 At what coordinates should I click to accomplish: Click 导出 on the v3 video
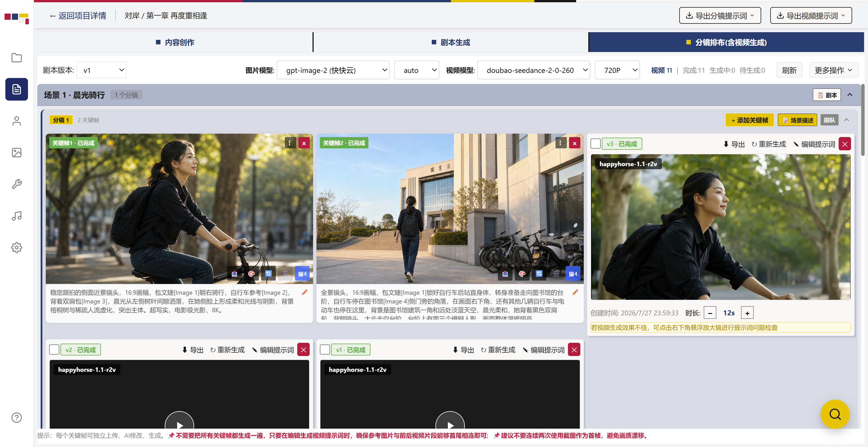pos(734,144)
